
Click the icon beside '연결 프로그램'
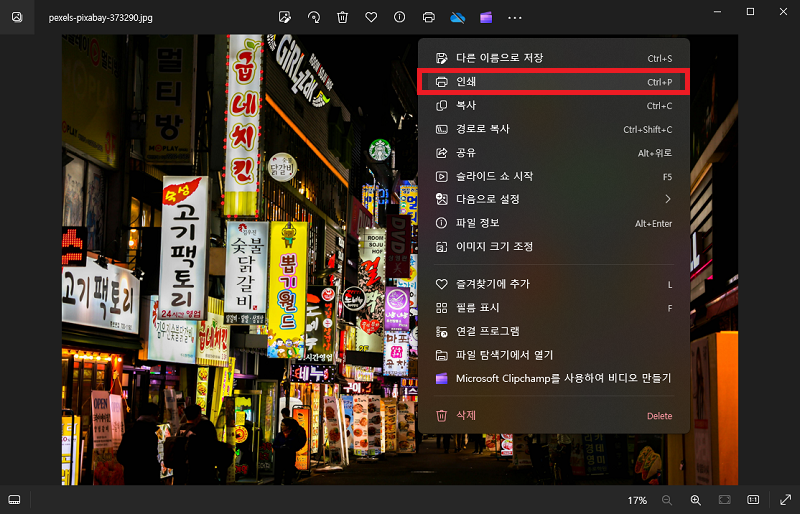point(441,332)
